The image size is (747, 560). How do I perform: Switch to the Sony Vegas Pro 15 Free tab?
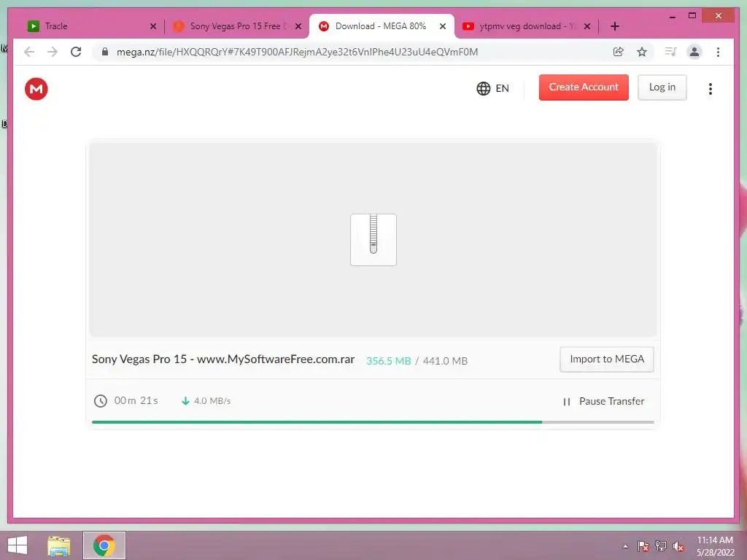click(x=237, y=26)
